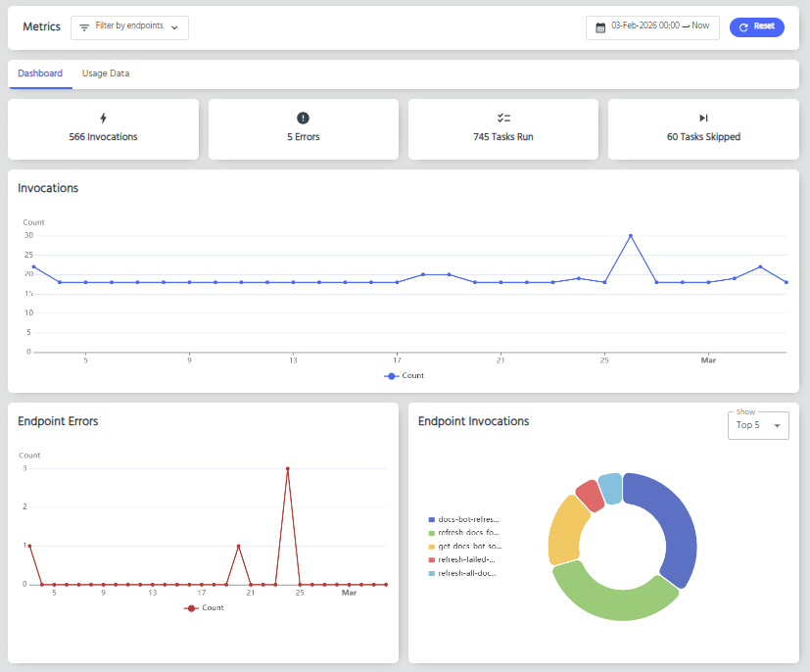Toggle the Invocations chart Count legend
Viewport: 810px width, 672px height.
point(405,375)
